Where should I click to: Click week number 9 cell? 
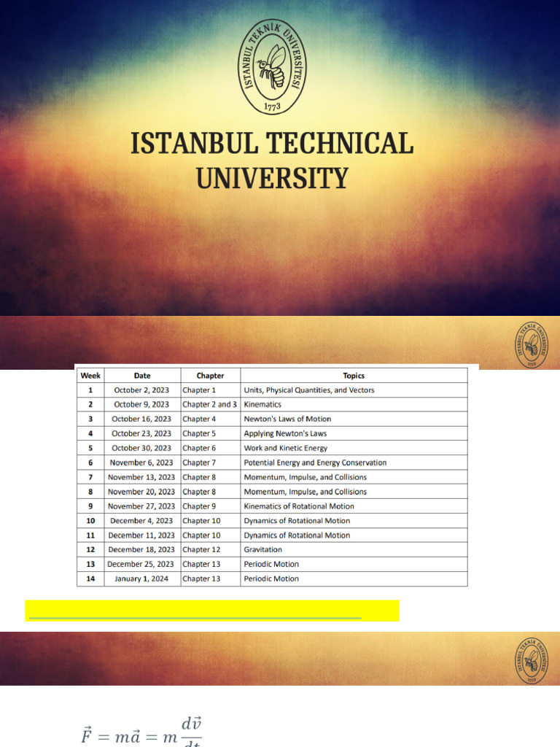click(x=90, y=506)
